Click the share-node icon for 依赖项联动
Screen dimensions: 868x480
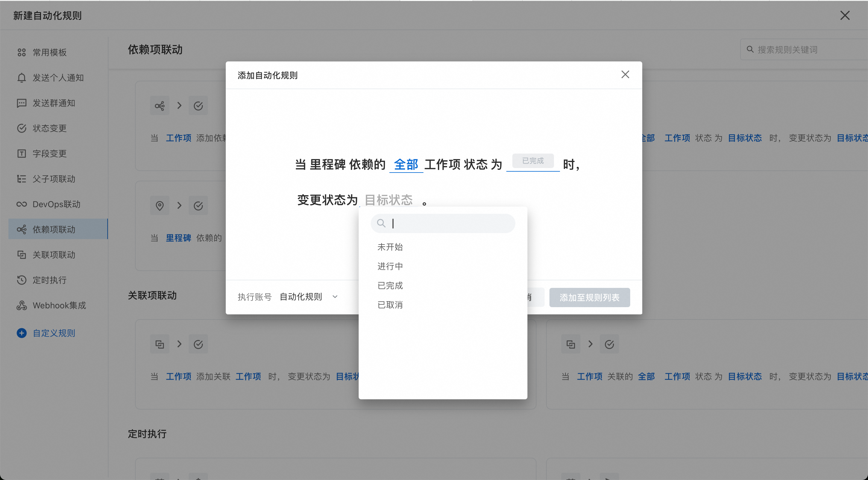22,229
